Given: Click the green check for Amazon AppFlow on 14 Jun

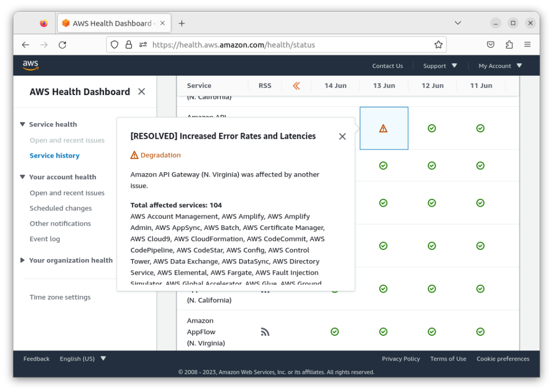Looking at the screenshot, I should [335, 332].
